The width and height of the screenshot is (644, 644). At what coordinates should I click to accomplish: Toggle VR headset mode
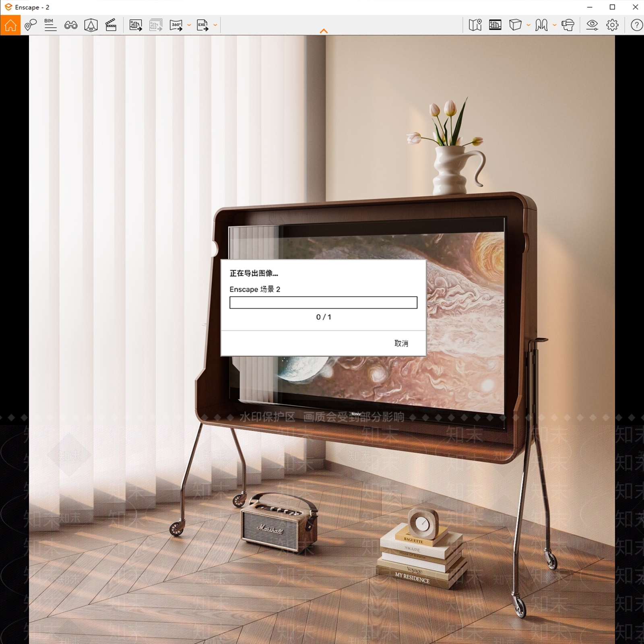click(x=568, y=25)
